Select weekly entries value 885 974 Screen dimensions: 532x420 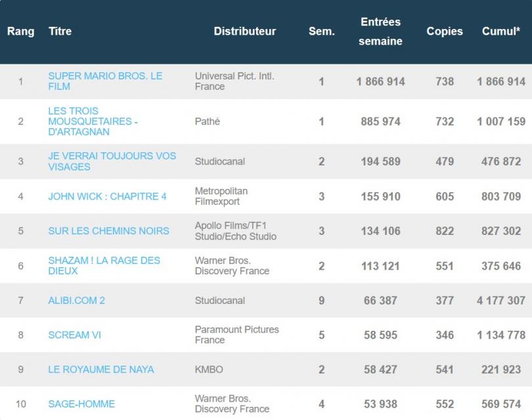click(x=381, y=121)
